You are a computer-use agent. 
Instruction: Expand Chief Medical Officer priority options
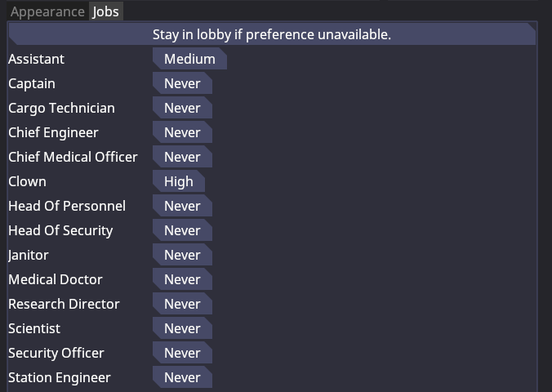(182, 157)
